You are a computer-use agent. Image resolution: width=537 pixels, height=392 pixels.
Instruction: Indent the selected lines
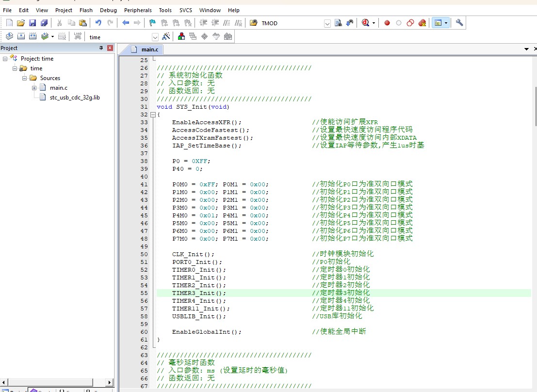click(203, 23)
